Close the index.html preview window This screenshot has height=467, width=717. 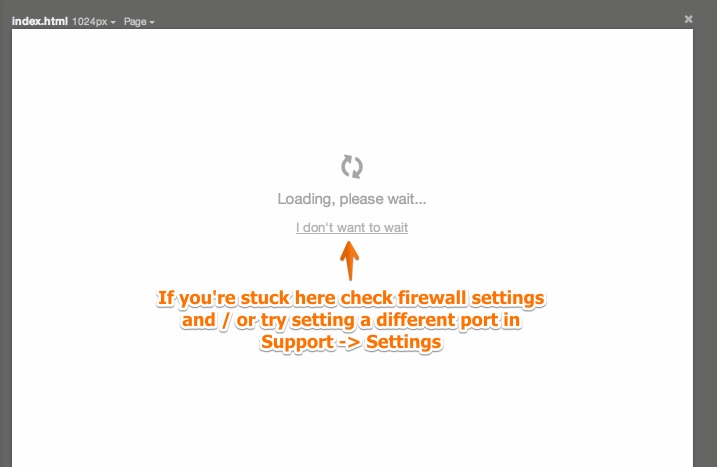pos(688,19)
